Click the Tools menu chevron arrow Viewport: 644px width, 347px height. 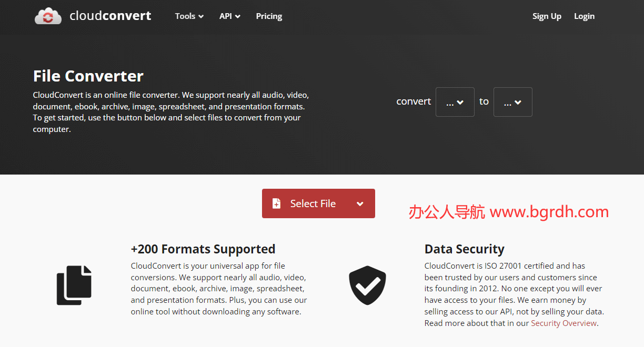(200, 17)
